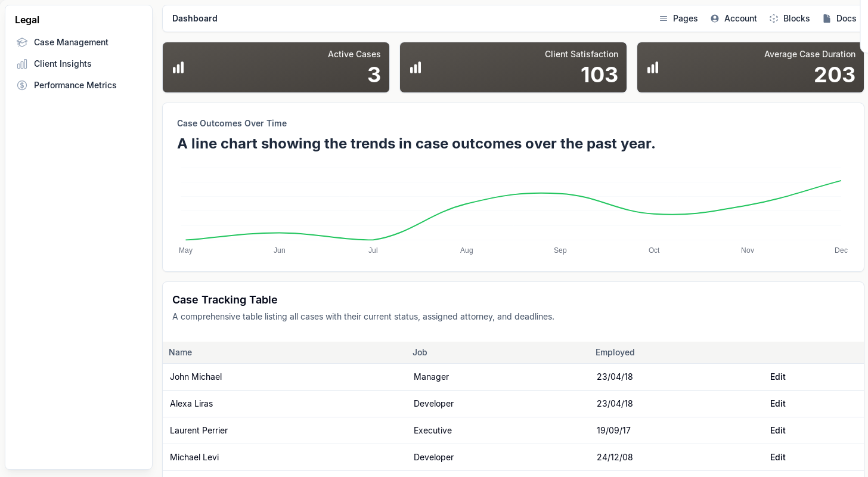Edit the Laurent Perrier row

777,430
